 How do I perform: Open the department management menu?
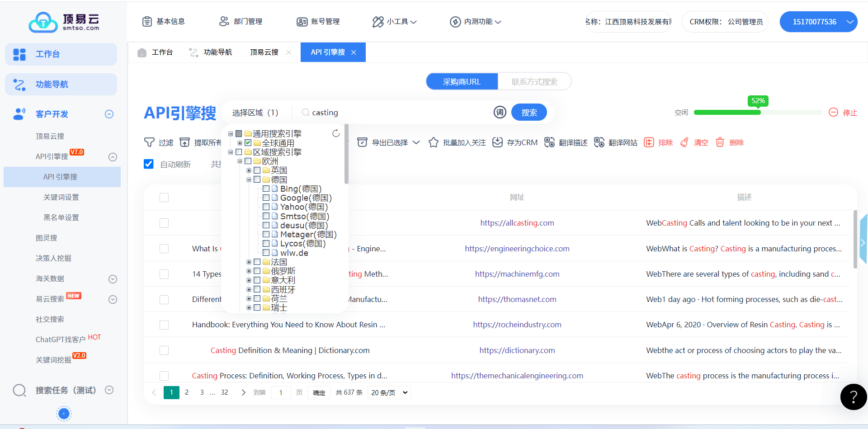point(241,22)
